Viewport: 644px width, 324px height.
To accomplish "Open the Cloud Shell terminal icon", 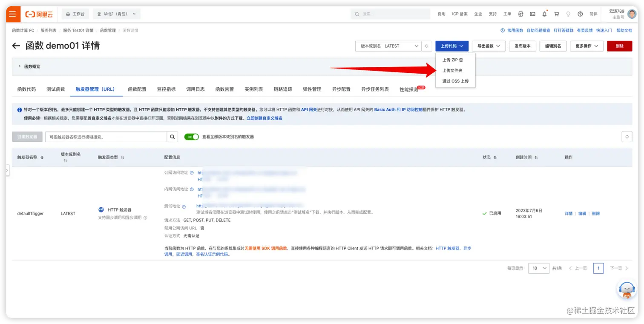I will point(532,14).
